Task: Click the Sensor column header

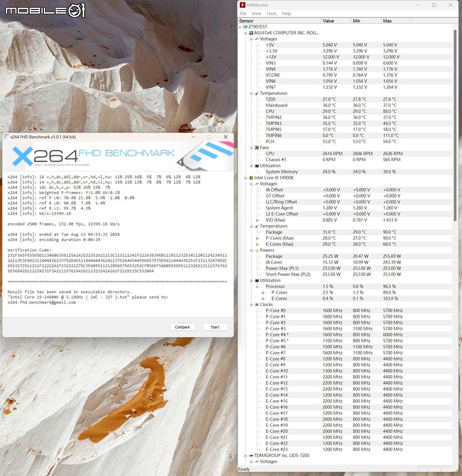Action: (x=279, y=21)
